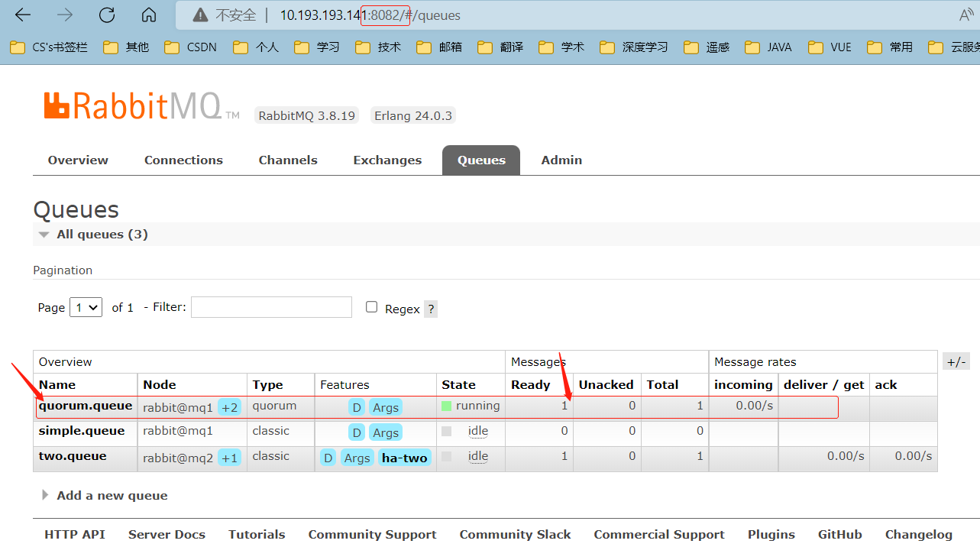Open the Page number dropdown

click(86, 307)
